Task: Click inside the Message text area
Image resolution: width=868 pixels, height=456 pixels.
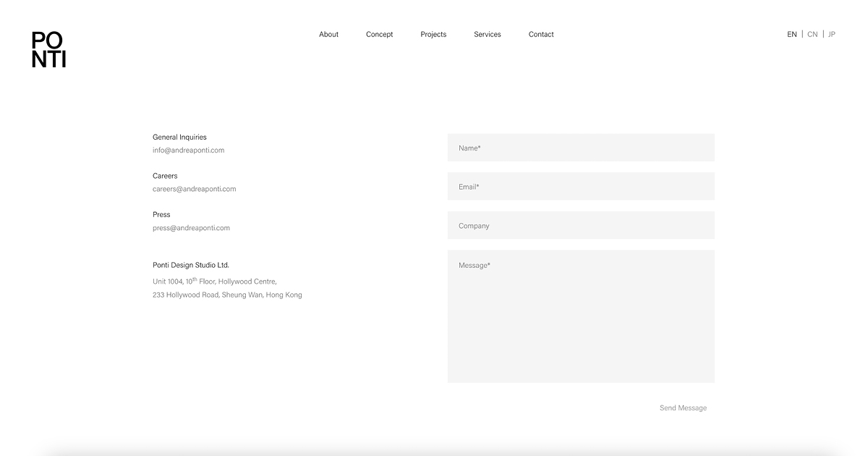Action: (581, 316)
